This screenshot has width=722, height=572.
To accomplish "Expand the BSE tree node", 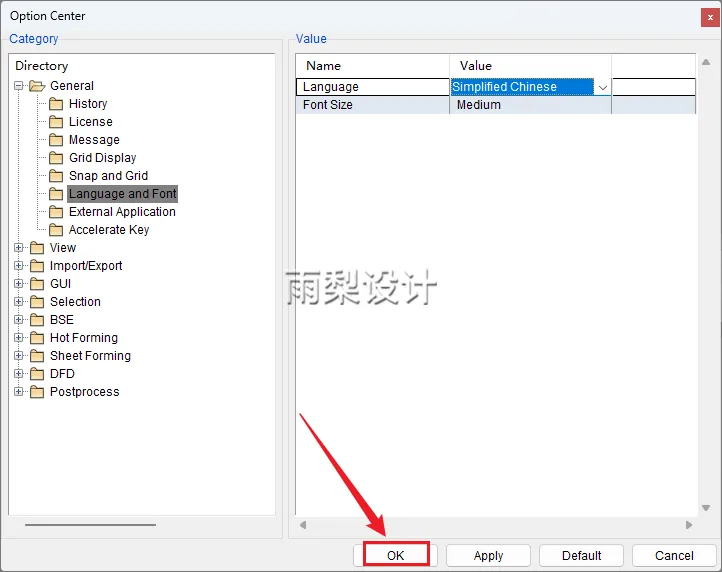I will [x=18, y=320].
